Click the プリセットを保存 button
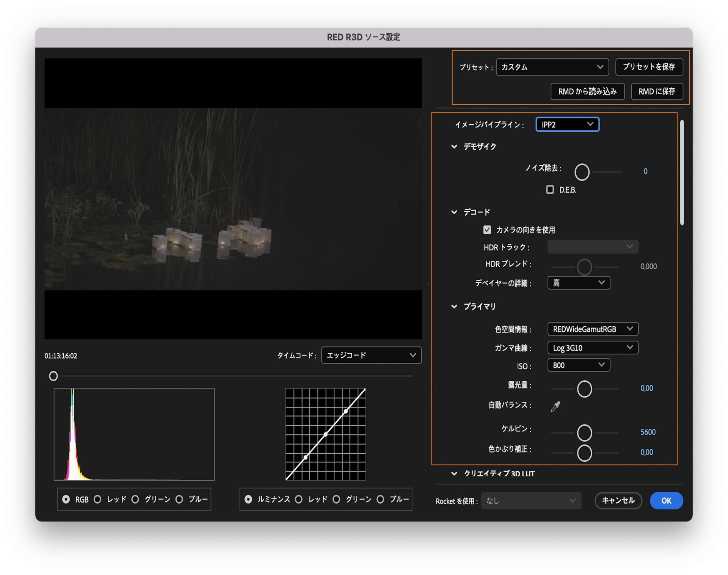The height and width of the screenshot is (575, 728). 649,67
